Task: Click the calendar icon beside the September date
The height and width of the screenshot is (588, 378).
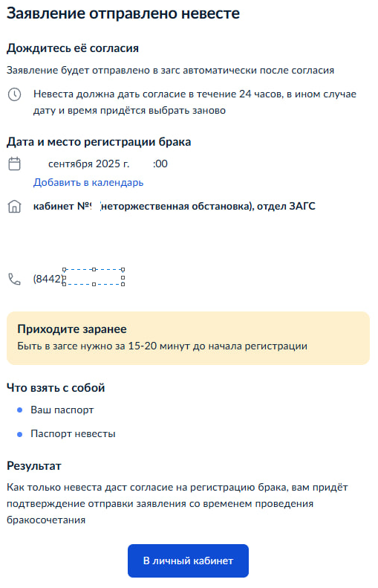Action: pos(15,164)
